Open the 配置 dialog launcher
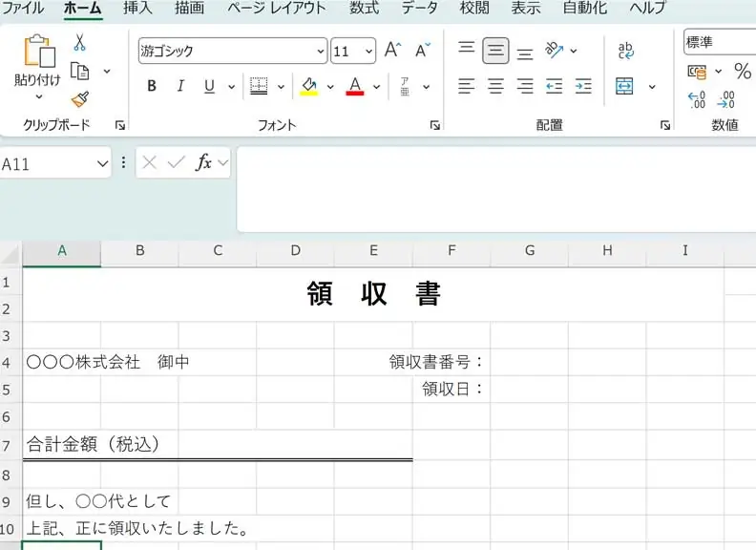756x550 pixels. point(665,125)
